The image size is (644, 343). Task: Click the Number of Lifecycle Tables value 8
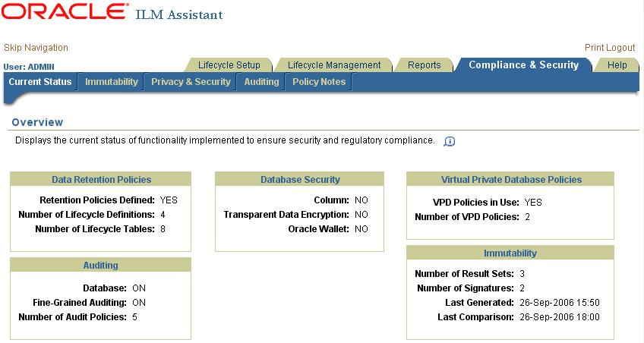[x=163, y=229]
